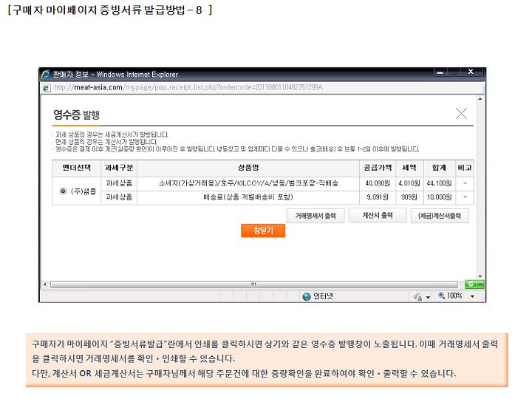
Task: Click the zoom magnifier icon at 100%
Action: coord(442,296)
